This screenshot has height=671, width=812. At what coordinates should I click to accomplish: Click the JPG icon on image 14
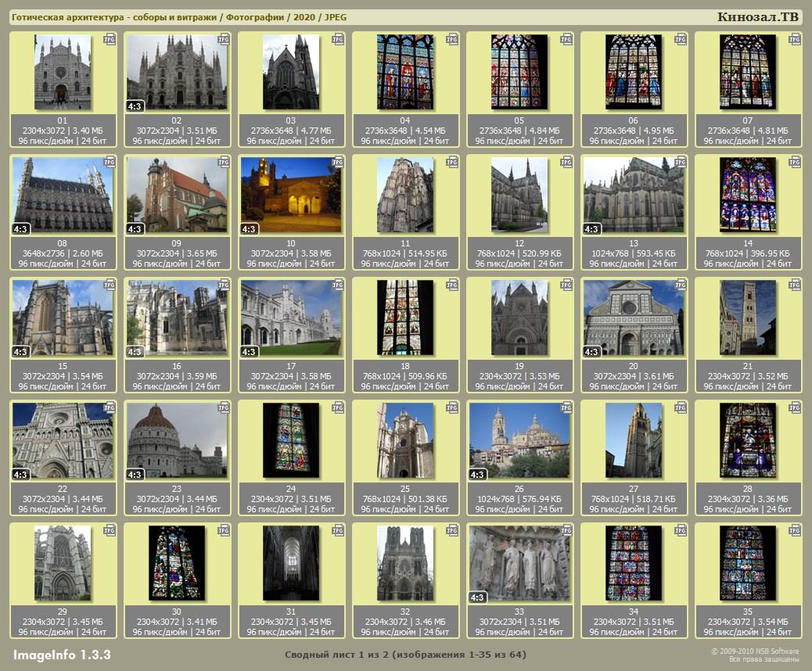(796, 162)
